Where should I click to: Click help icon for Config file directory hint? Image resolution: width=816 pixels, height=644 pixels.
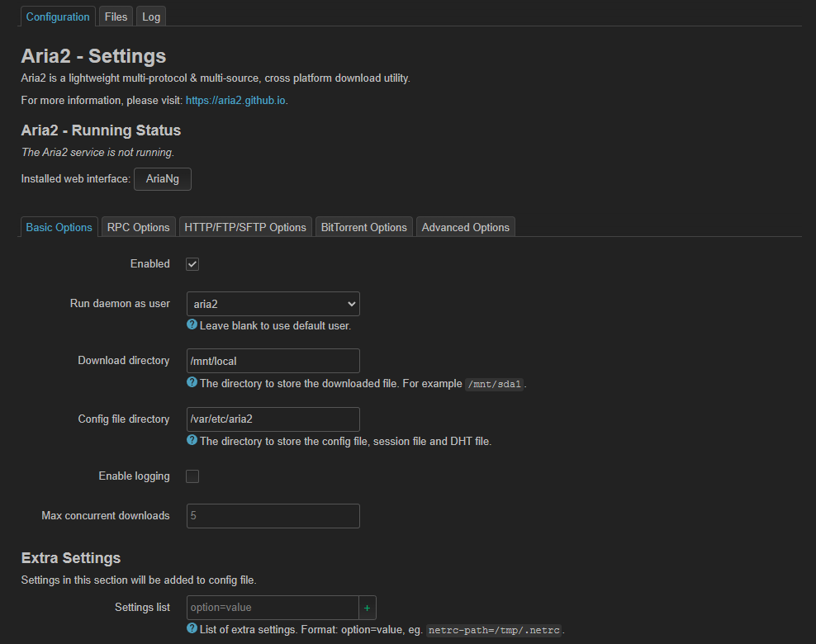192,440
